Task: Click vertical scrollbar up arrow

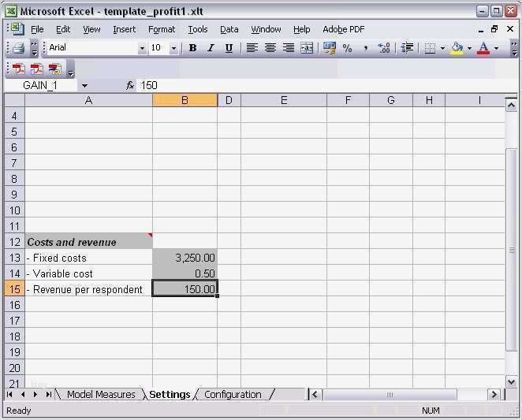Action: coord(511,106)
